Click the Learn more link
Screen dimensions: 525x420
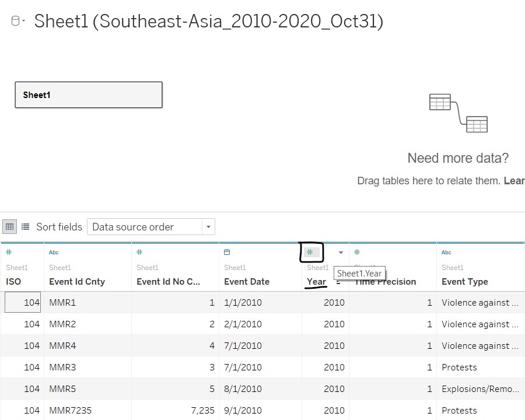pyautogui.click(x=514, y=181)
